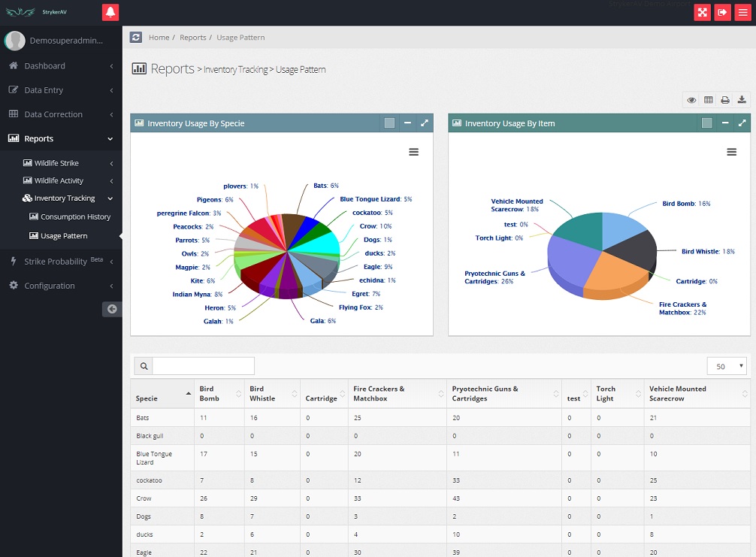Click the fullscreen expand icon in top bar
Viewport: 756px width, 557px height.
coord(702,12)
